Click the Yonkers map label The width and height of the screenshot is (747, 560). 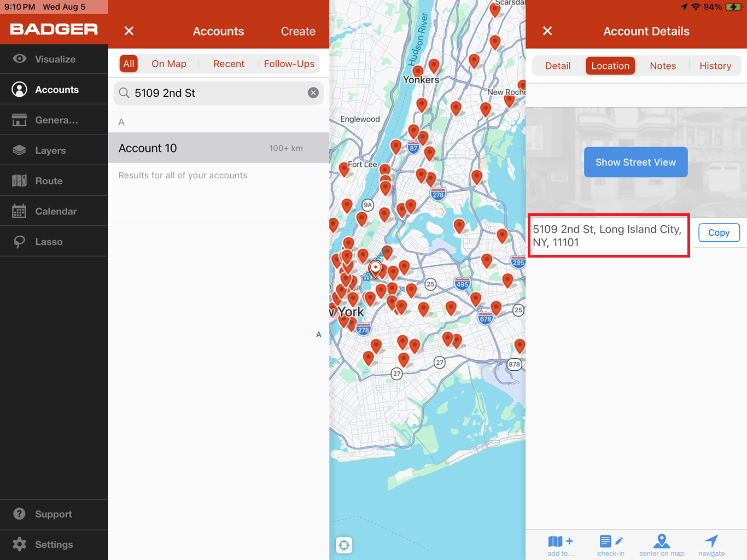point(421,80)
